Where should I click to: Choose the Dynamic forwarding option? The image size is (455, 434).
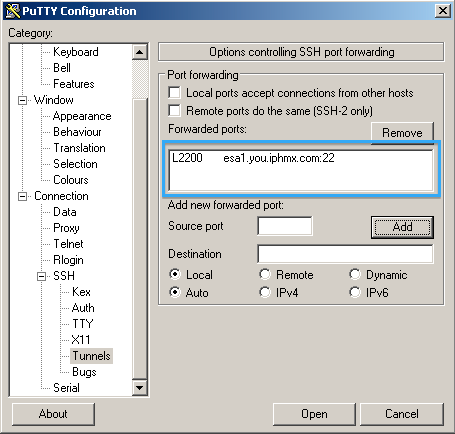pyautogui.click(x=355, y=274)
